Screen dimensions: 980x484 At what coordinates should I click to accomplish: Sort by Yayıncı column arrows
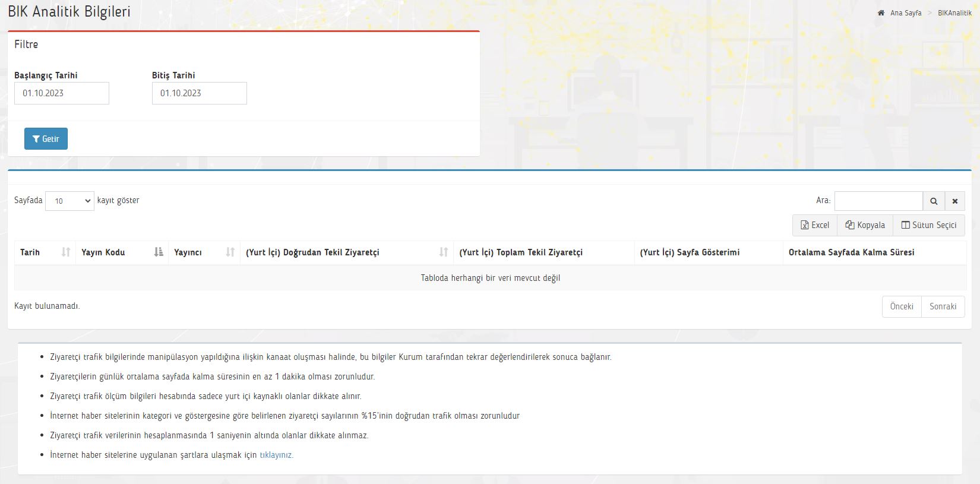[x=230, y=252]
